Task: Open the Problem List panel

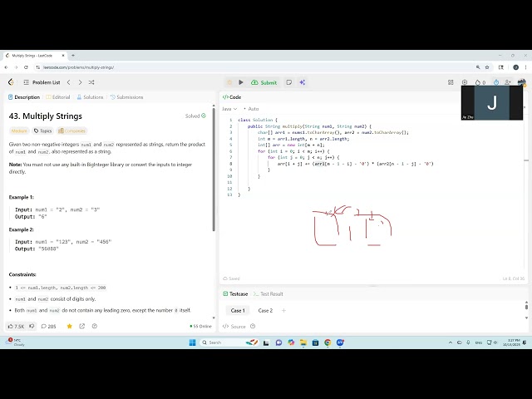Action: [x=42, y=82]
